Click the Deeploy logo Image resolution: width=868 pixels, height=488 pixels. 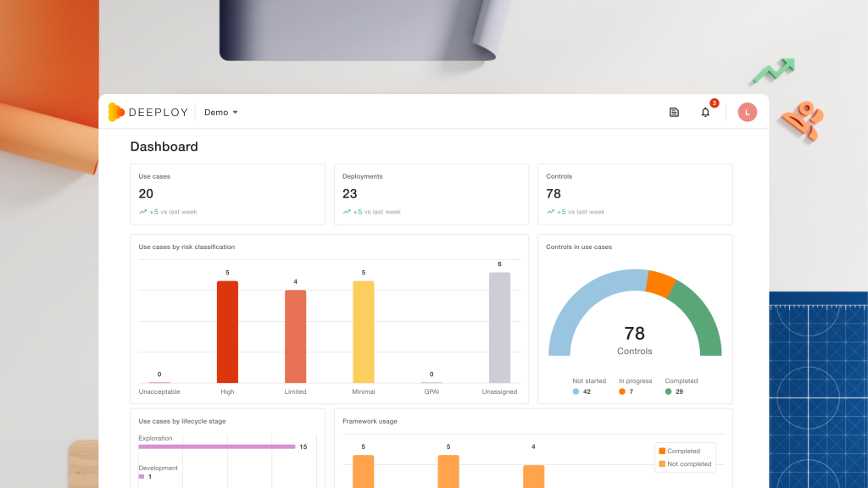(x=147, y=113)
